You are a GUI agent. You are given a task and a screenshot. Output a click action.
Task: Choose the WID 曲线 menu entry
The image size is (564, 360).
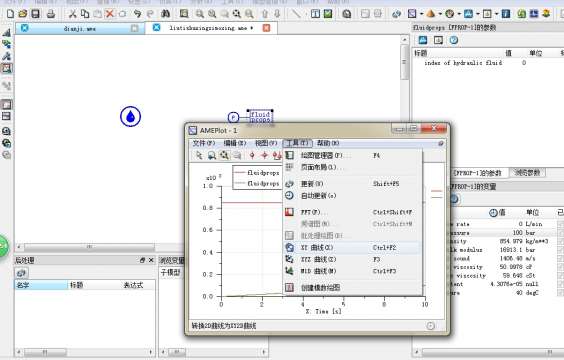tap(352, 271)
